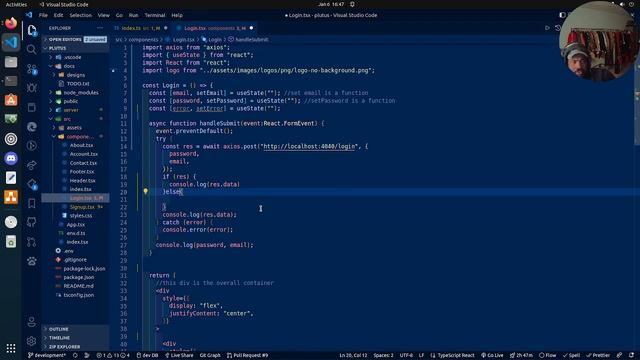The image size is (640, 360).
Task: Expand the Outline section
Action: (x=76, y=329)
